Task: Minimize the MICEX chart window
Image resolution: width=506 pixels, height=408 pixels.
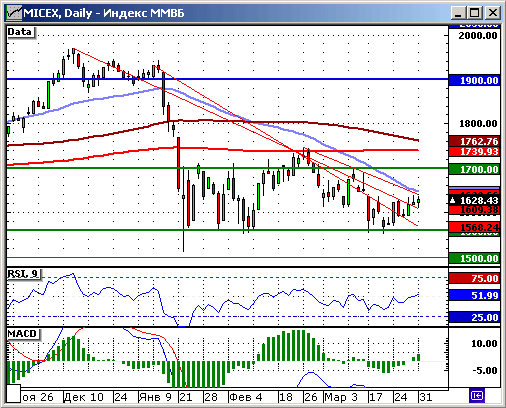Action: tap(458, 13)
